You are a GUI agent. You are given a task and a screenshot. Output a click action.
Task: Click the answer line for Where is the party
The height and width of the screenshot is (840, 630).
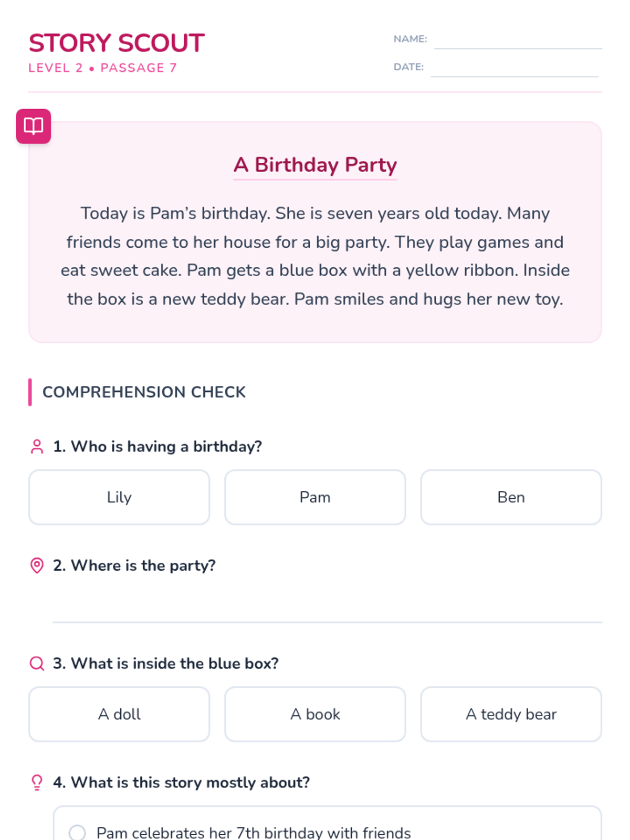point(327,609)
